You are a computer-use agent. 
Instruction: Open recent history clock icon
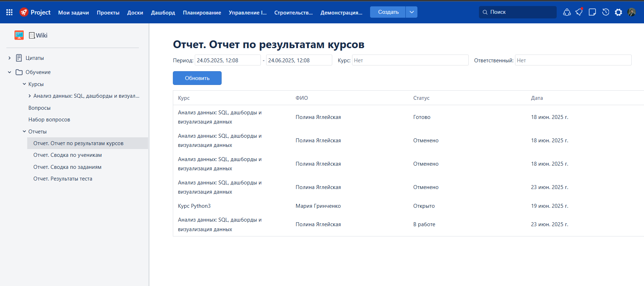click(x=605, y=12)
